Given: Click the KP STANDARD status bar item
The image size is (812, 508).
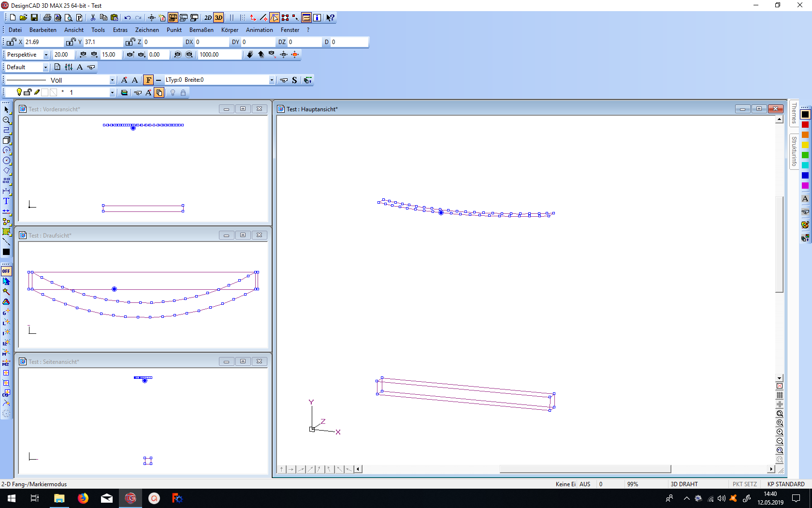Looking at the screenshot, I should (x=786, y=484).
